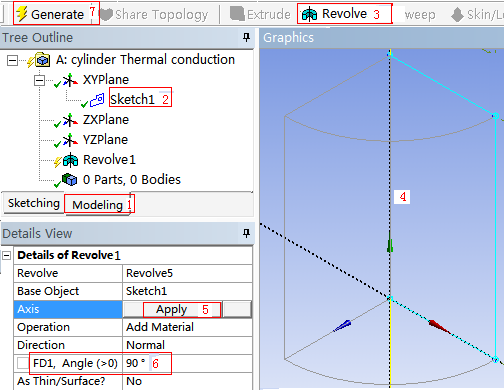This screenshot has height=390, width=504.
Task: Click the Parts and Bodies cube icon
Action: (x=69, y=180)
